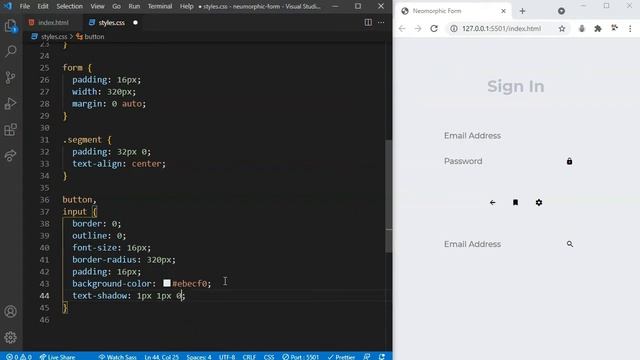Open the Accounts menu in the activity bar
The image size is (640, 360).
11,311
